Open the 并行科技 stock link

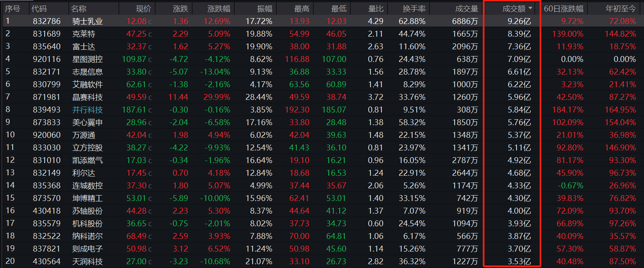pos(87,110)
